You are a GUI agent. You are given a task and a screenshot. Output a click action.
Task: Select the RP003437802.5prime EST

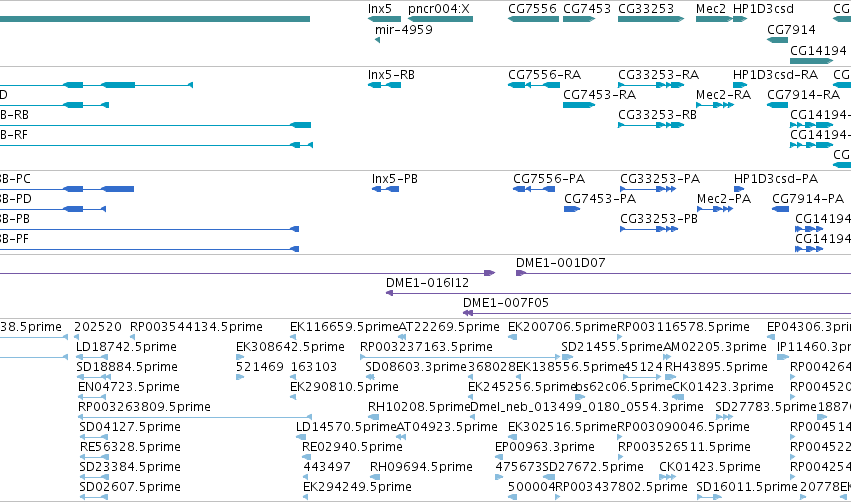(559, 498)
